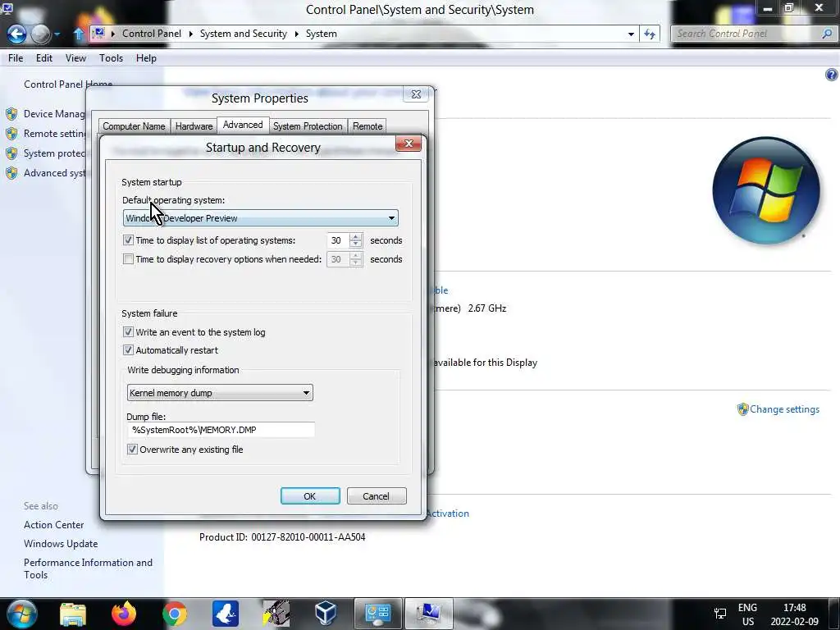Toggle Overwrite any existing file checkbox
The height and width of the screenshot is (630, 840).
coord(132,450)
